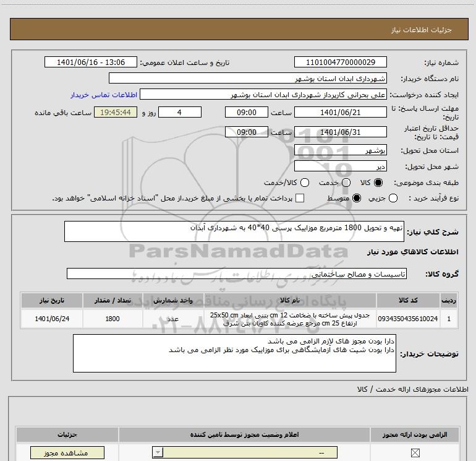Click the جزئیات اطلاعات نیاز header bar

pos(239,29)
